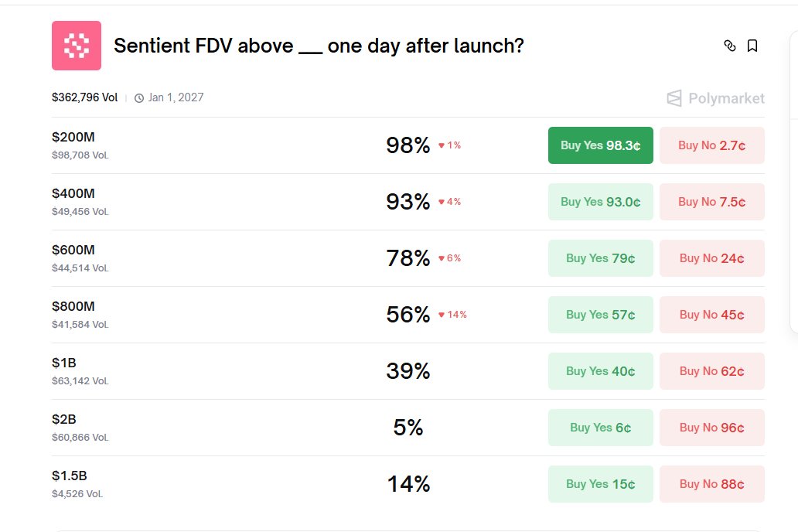Buy No at 62¢ for $1B
Image resolution: width=798 pixels, height=532 pixels.
point(711,371)
